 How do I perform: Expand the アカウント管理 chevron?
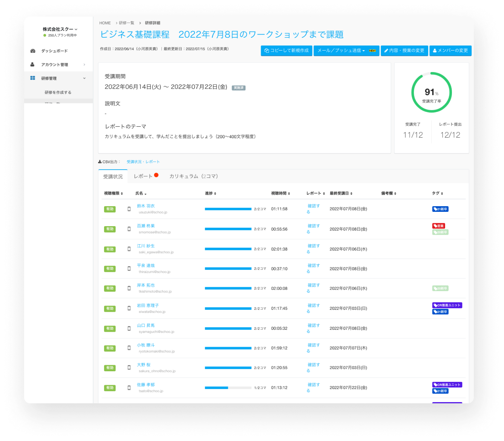(x=84, y=64)
